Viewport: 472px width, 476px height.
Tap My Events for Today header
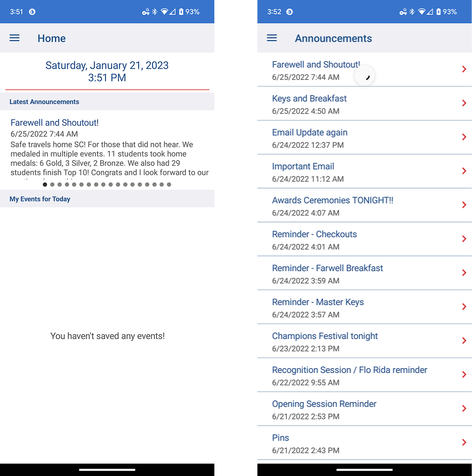(107, 199)
